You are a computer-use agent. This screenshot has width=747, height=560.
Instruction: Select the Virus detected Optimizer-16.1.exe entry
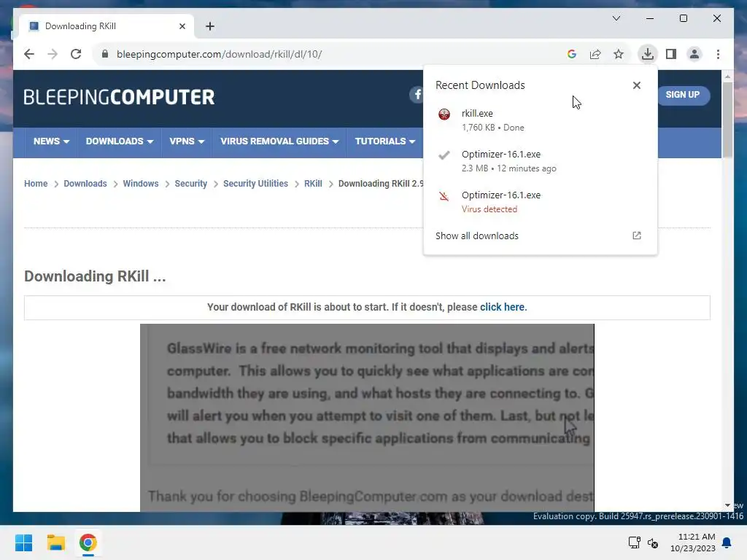pyautogui.click(x=540, y=202)
